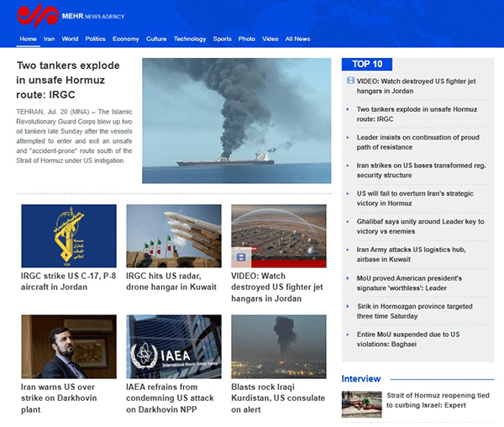The image size is (504, 427).
Task: Click the aerial airbase video thumbnail
Action: tap(279, 236)
